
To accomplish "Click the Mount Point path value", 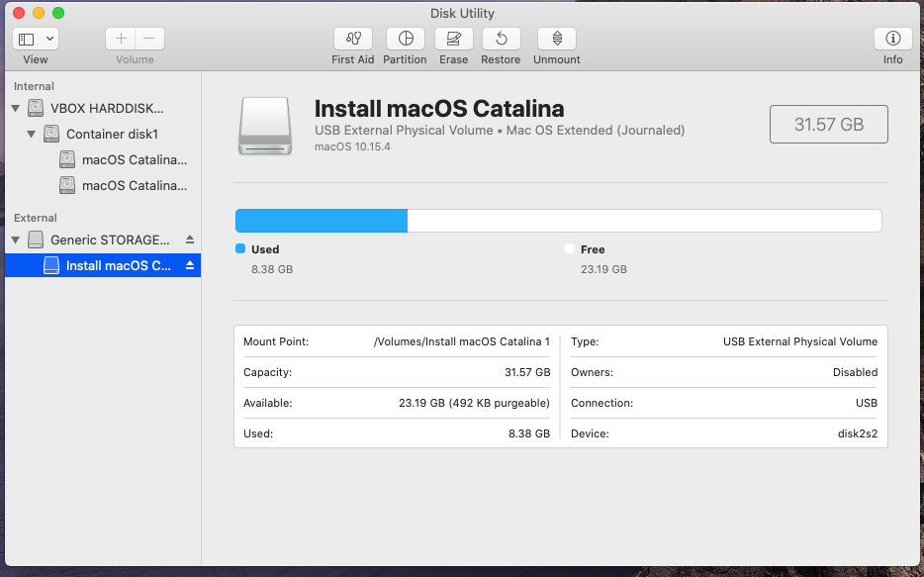I will (x=461, y=341).
